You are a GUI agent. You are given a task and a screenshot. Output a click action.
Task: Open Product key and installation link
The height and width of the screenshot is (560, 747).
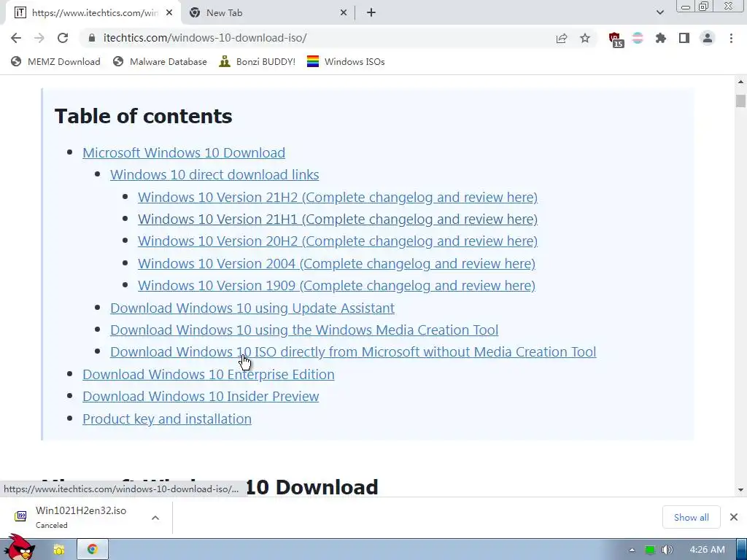pos(167,419)
